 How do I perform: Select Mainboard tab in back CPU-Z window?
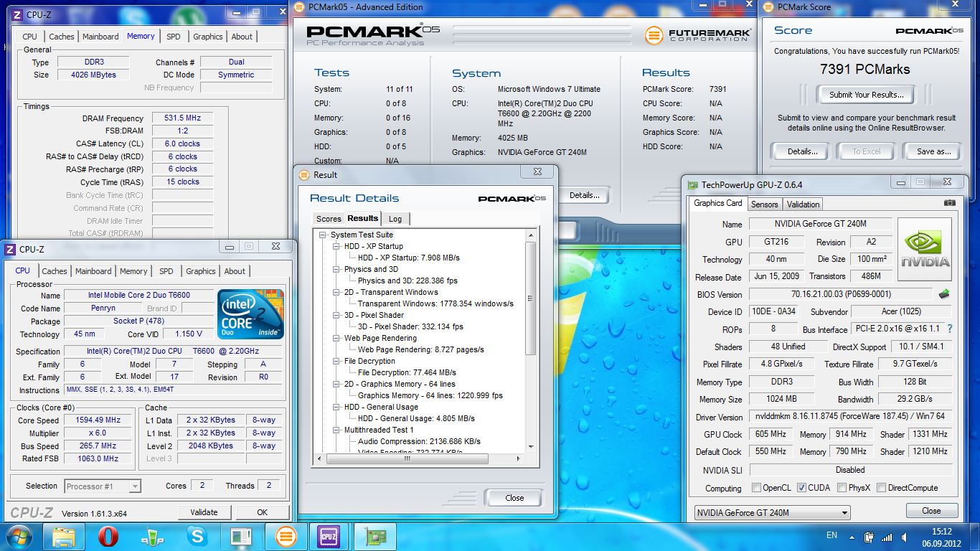[x=100, y=37]
